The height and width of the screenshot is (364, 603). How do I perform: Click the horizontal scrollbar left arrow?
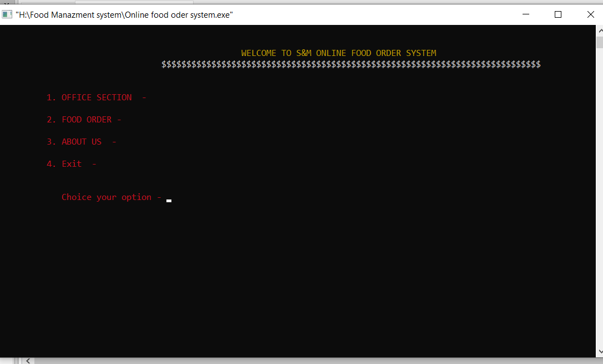[x=28, y=360]
